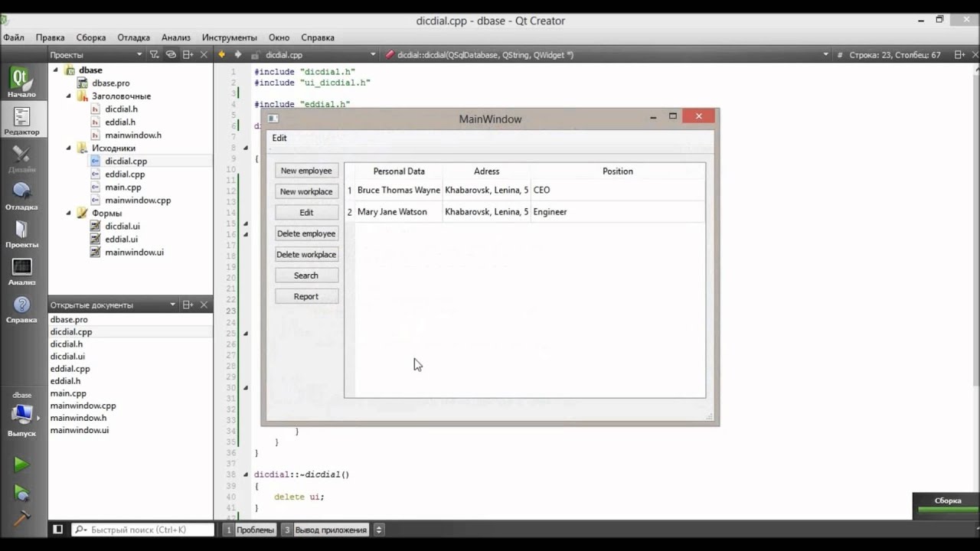
Task: Open Edit menu in MainWindow
Action: (279, 138)
